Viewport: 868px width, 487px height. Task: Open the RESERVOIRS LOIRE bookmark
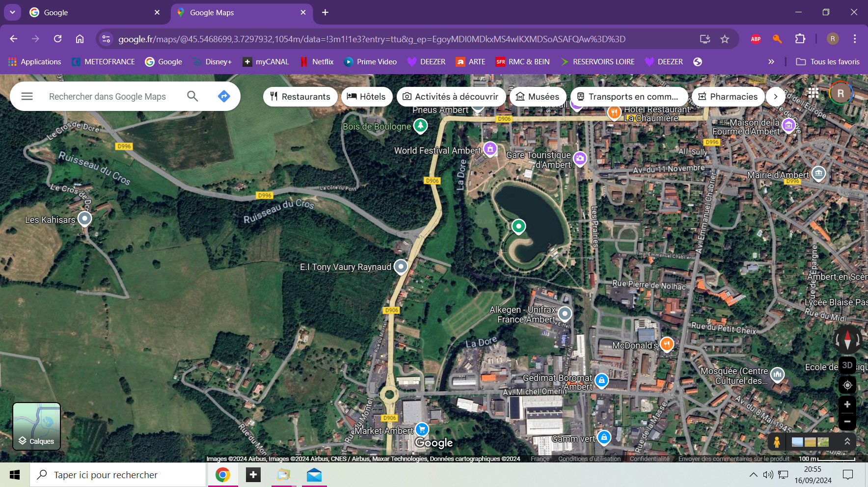tap(597, 62)
